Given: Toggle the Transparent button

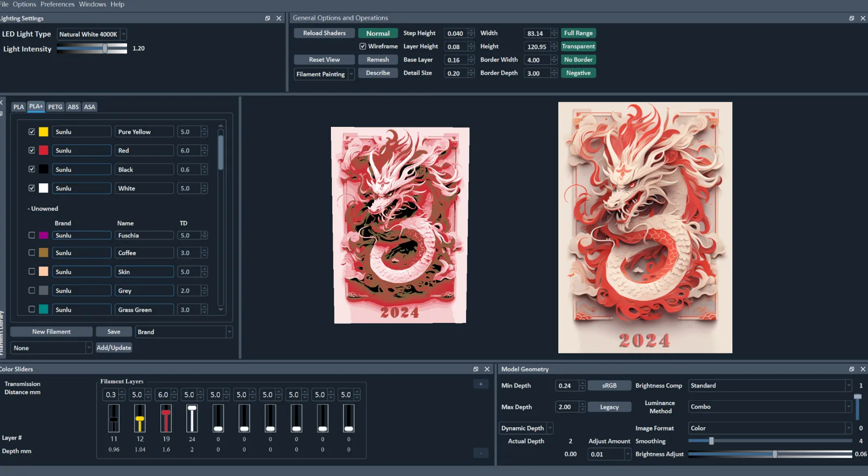Looking at the screenshot, I should (x=578, y=47).
